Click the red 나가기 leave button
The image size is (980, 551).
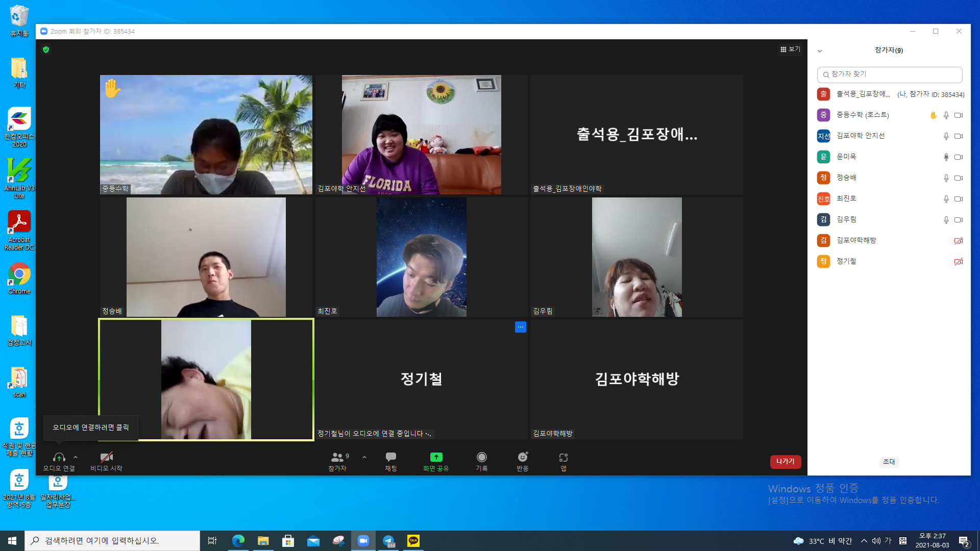[786, 461]
